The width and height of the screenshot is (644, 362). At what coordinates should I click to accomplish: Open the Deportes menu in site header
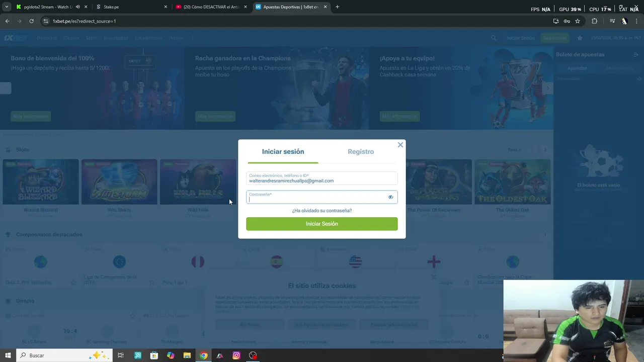click(x=47, y=38)
